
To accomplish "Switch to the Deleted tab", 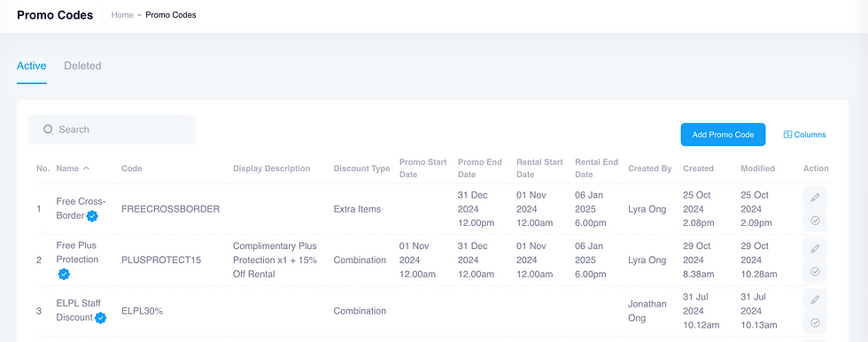I will pyautogui.click(x=82, y=66).
